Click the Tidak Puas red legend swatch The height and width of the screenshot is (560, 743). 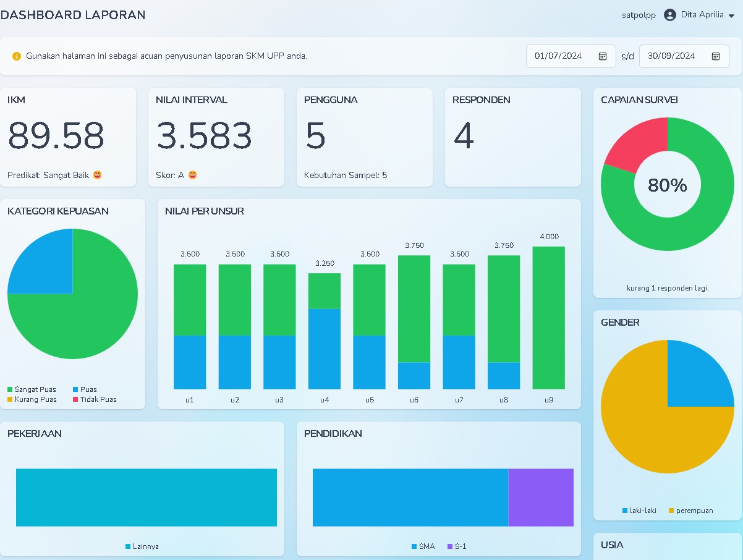coord(75,399)
